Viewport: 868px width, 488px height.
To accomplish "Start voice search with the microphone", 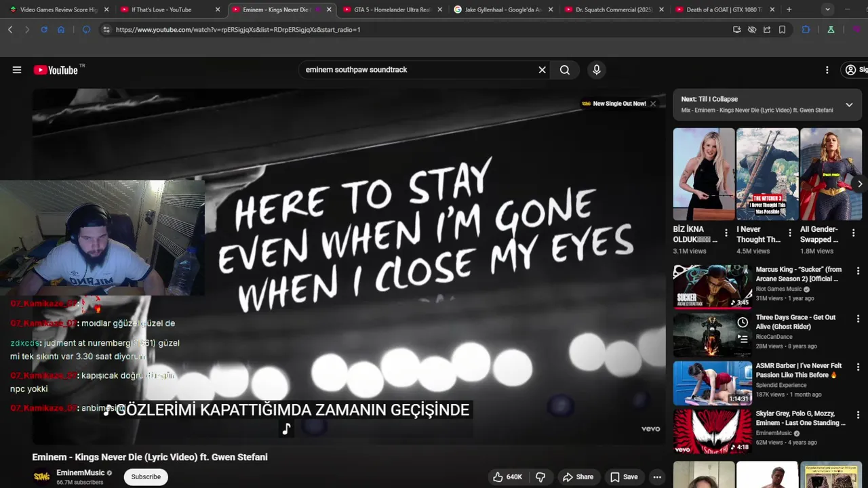I will (x=597, y=70).
